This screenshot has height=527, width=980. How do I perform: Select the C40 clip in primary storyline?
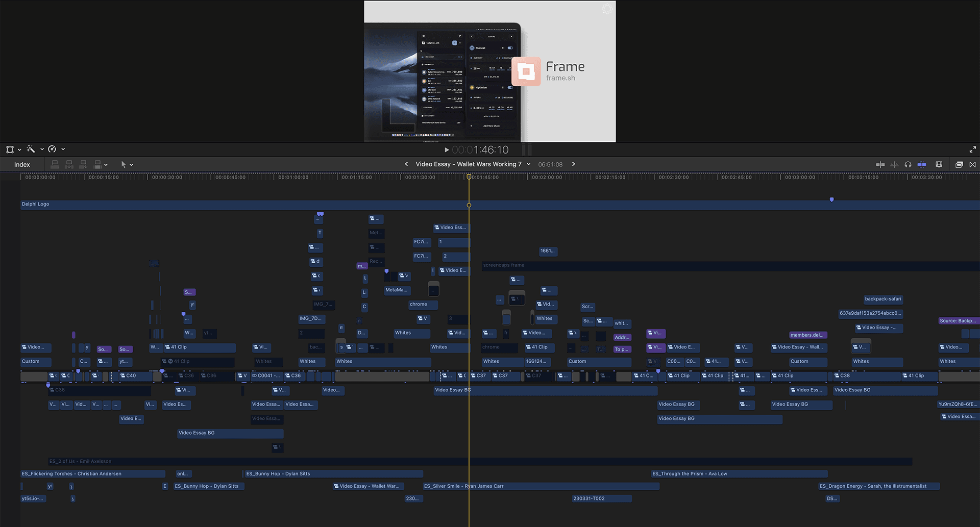(x=135, y=376)
